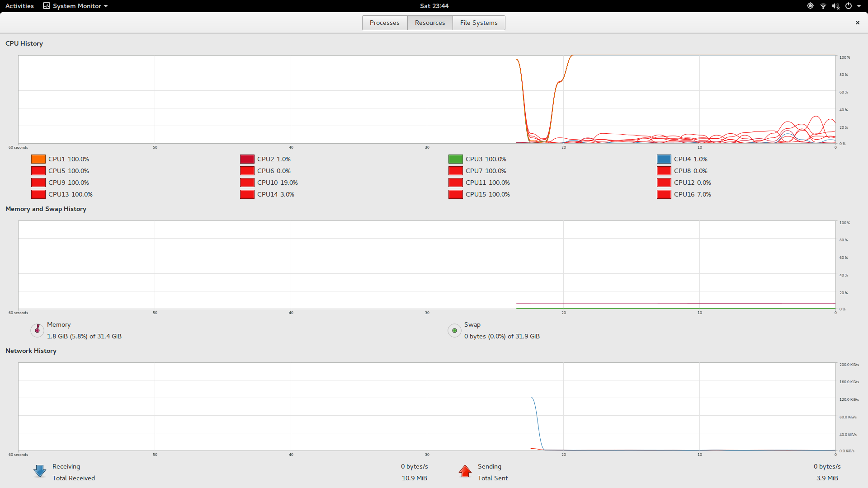The height and width of the screenshot is (488, 868).
Task: Click the power icon in top bar
Action: 849,6
